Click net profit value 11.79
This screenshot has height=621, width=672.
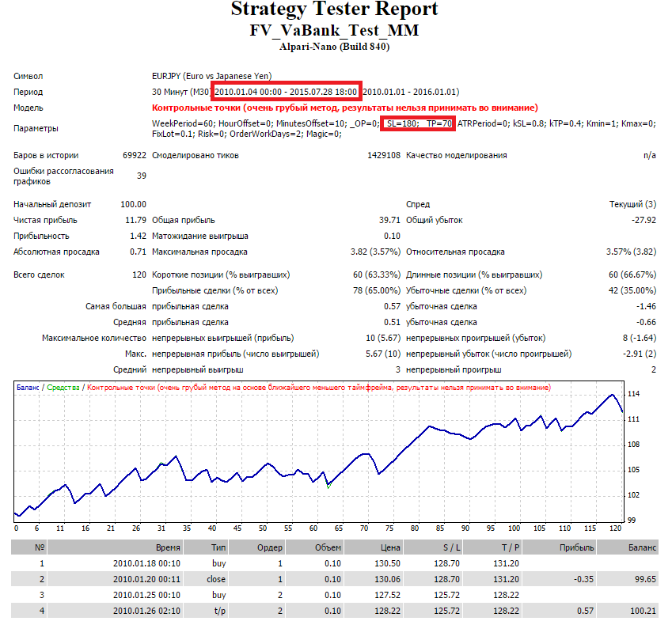136,220
